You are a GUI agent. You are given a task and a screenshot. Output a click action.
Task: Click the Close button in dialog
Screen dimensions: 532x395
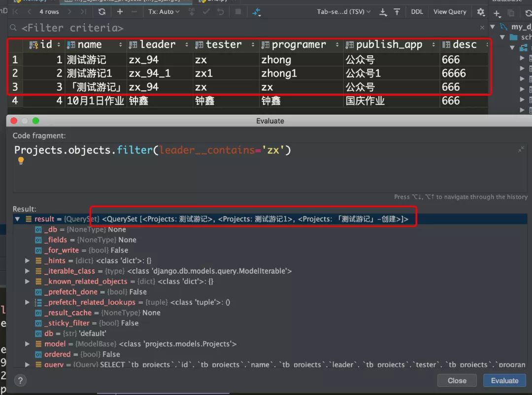point(457,380)
